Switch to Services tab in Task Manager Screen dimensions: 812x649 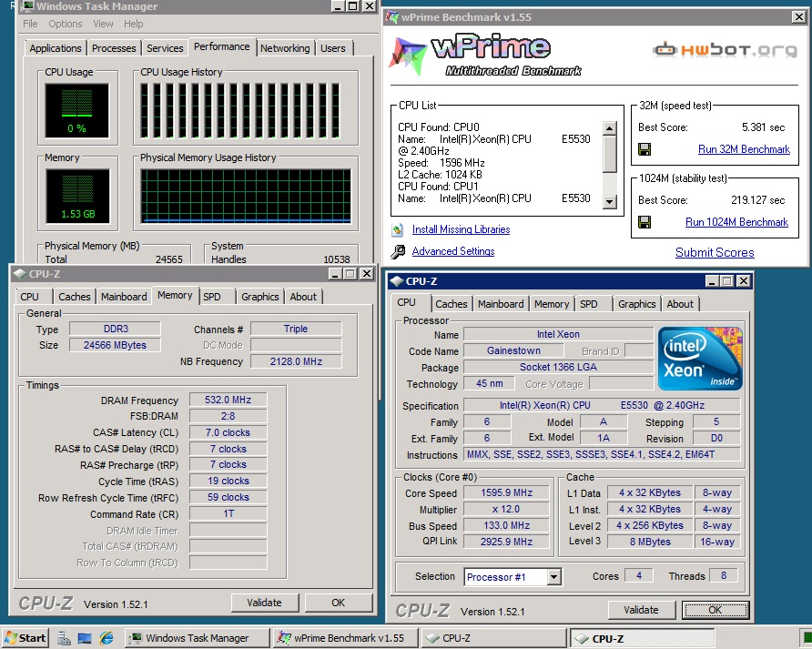[165, 48]
